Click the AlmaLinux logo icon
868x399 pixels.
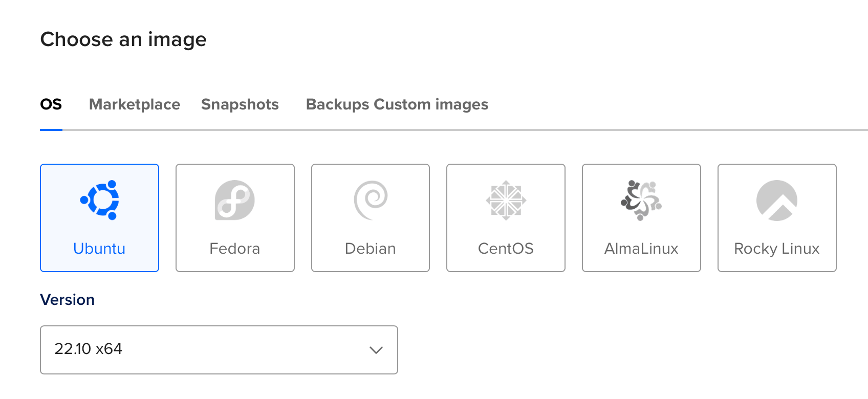[641, 200]
